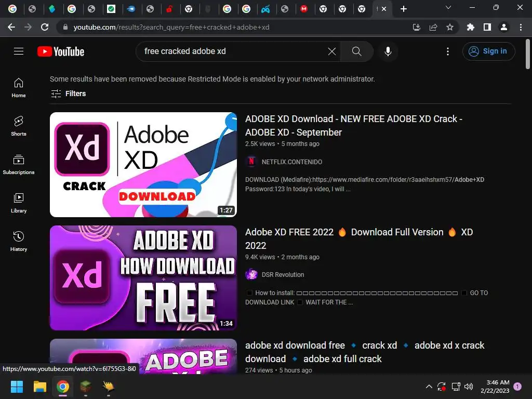The width and height of the screenshot is (532, 399).
Task: Clear the search query with the X icon
Action: 332,51
